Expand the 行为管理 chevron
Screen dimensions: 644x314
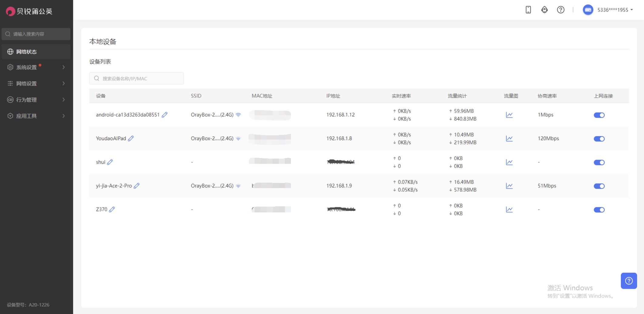(64, 100)
